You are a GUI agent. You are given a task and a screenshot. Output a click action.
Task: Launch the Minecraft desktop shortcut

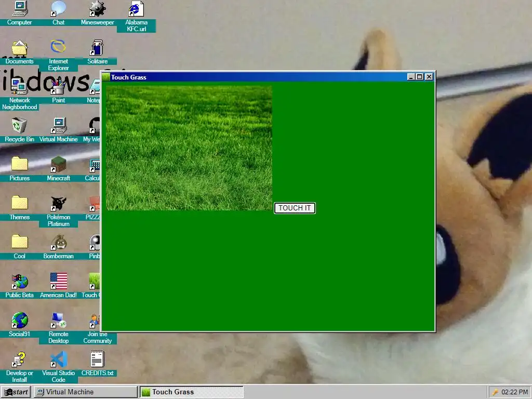[58, 169]
